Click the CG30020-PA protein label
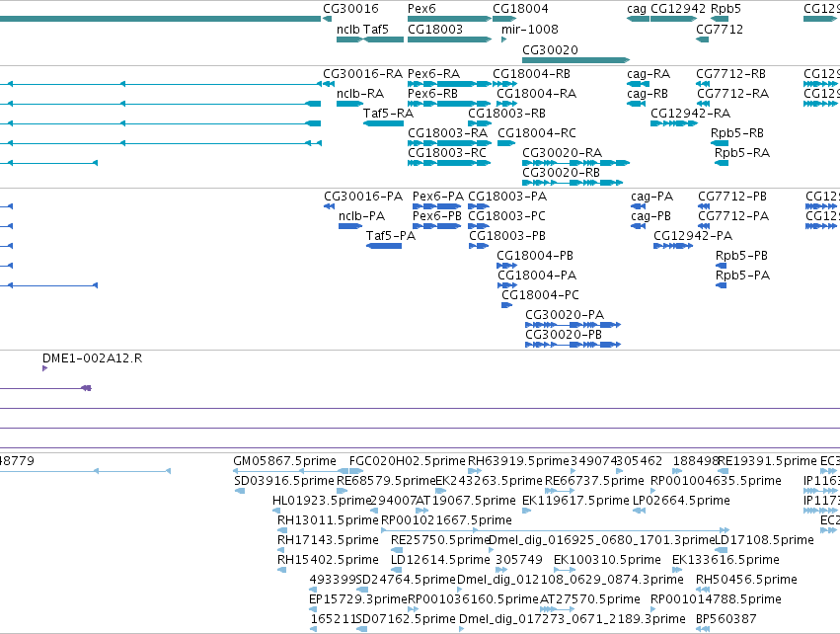Viewport: 840px width, 634px height. tap(564, 315)
